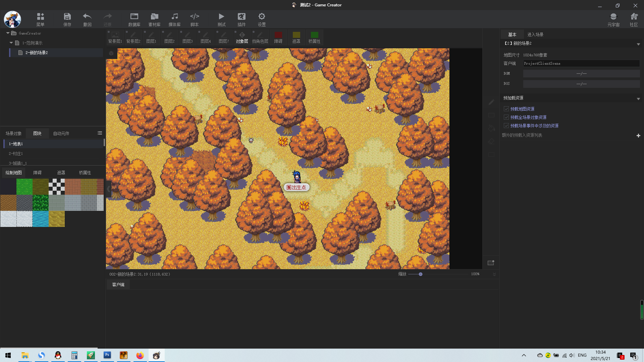This screenshot has width=644, height=362.
Task: Click the grid settings icon below tools
Action: point(491,263)
